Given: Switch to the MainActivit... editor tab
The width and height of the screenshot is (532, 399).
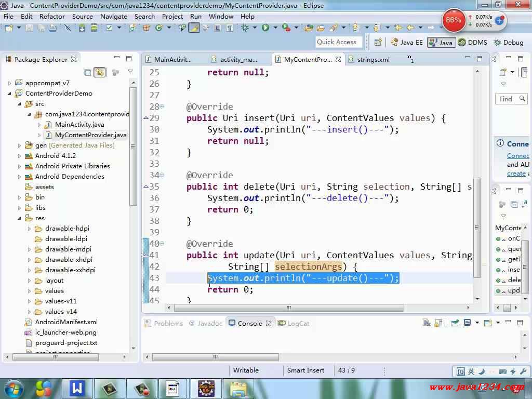Looking at the screenshot, I should coord(169,59).
